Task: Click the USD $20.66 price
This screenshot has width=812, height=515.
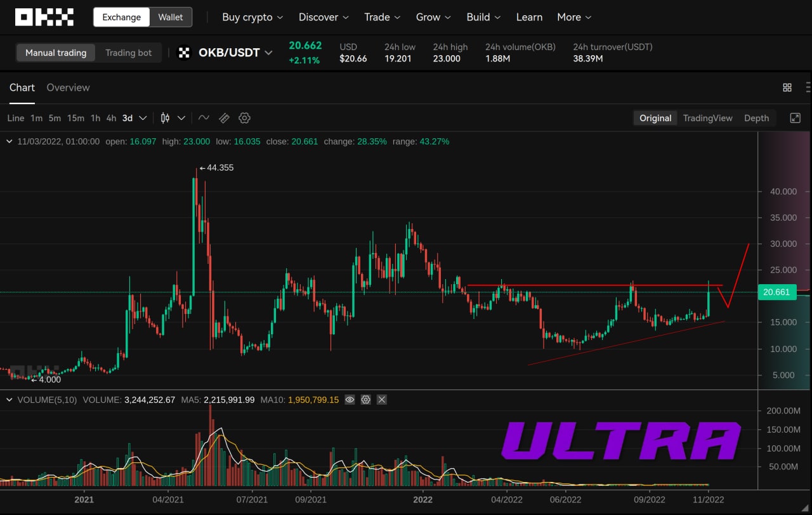Action: pos(353,58)
